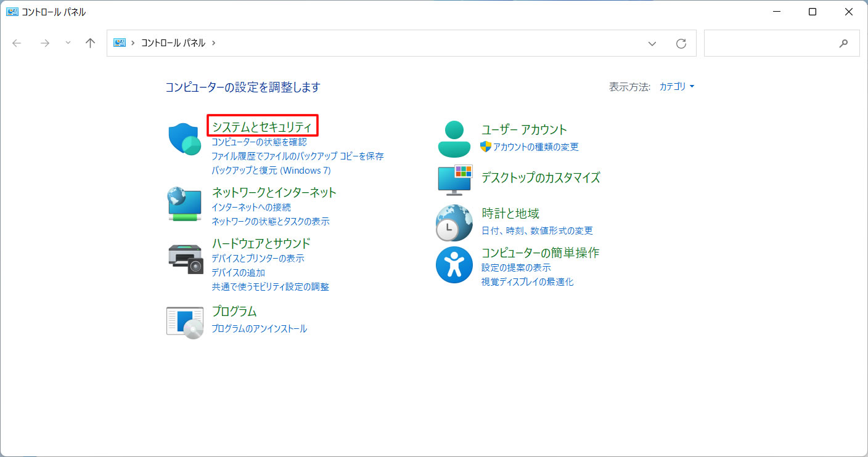Click インターネットへの接続 link

pyautogui.click(x=251, y=208)
